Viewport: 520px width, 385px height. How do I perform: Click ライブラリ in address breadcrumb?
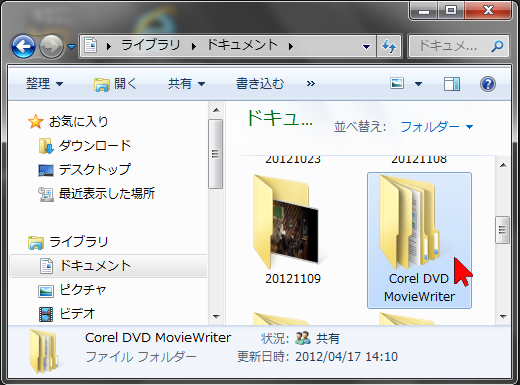(151, 45)
